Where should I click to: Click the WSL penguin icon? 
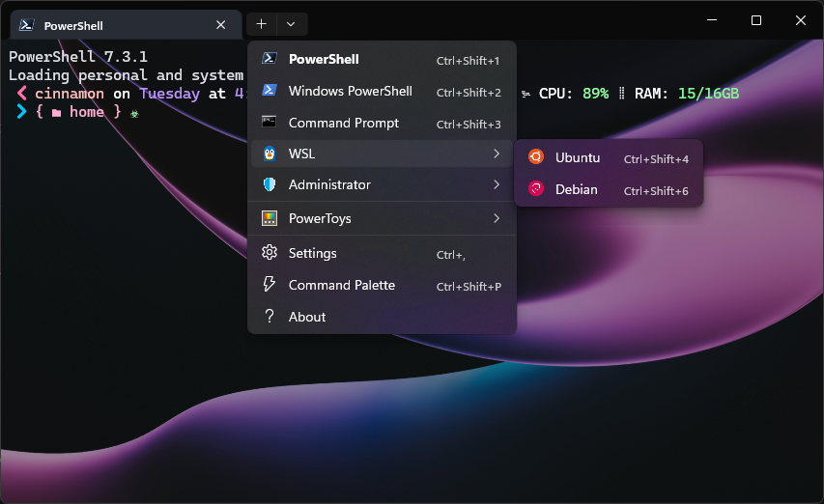click(270, 154)
